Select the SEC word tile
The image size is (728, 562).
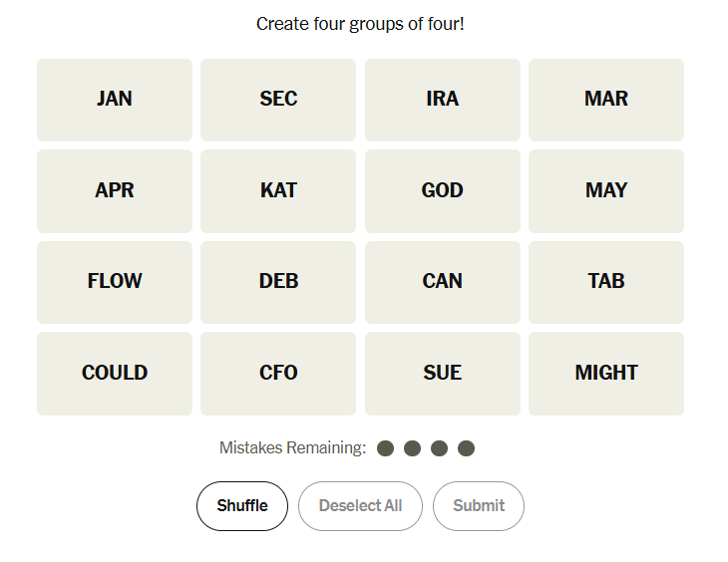[x=278, y=99]
